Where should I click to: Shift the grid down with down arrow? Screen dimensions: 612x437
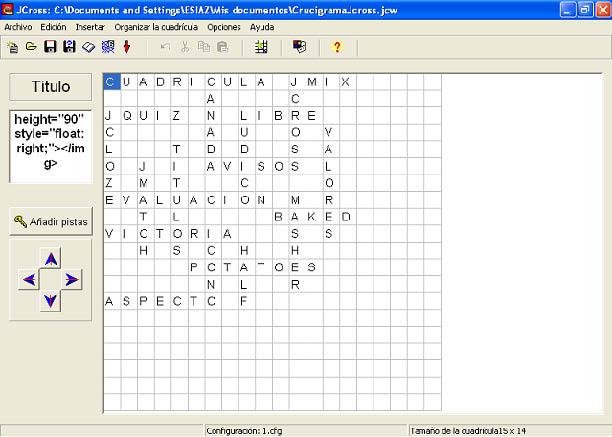[x=51, y=301]
